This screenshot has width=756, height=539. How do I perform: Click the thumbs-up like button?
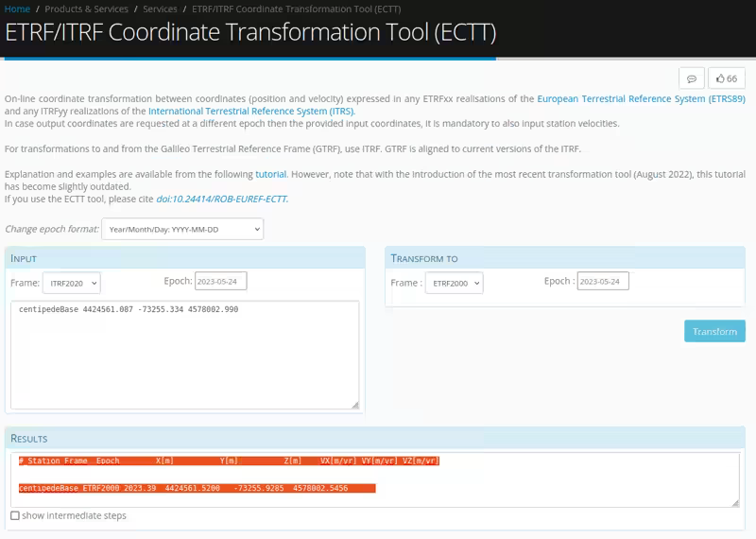pyautogui.click(x=726, y=78)
